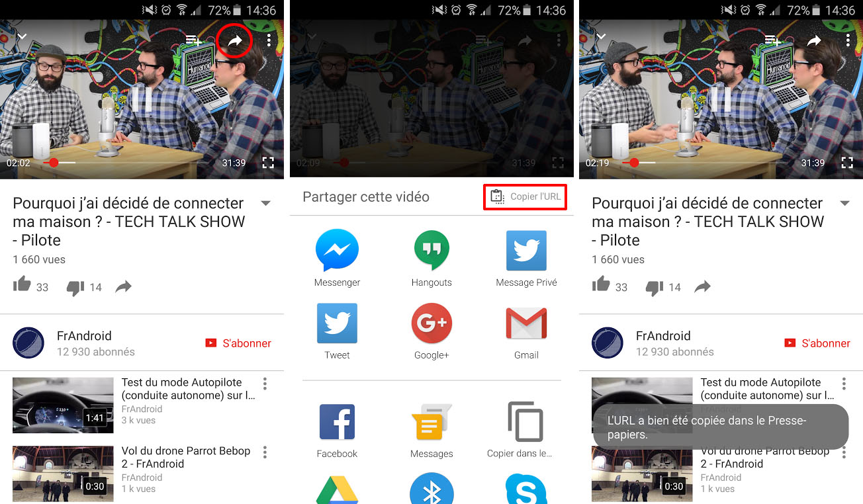Viewport: 863px width, 504px height.
Task: Share the video to Google Drive
Action: [x=337, y=489]
